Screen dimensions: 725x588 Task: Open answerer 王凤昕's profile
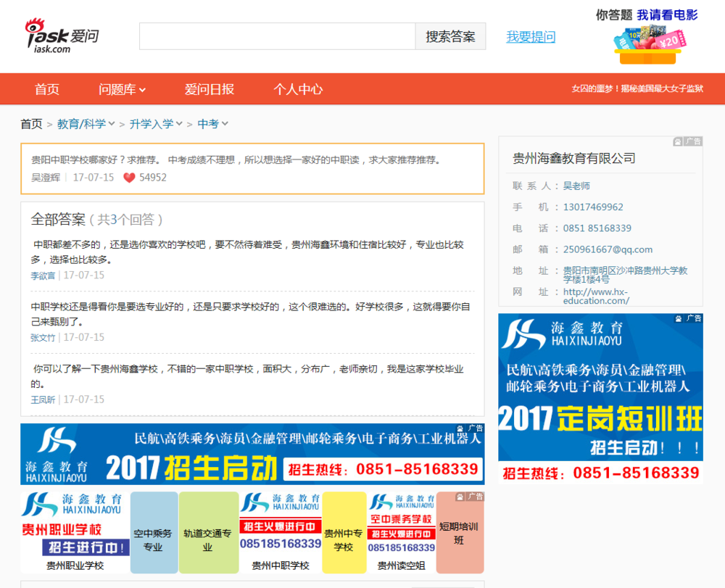43,400
